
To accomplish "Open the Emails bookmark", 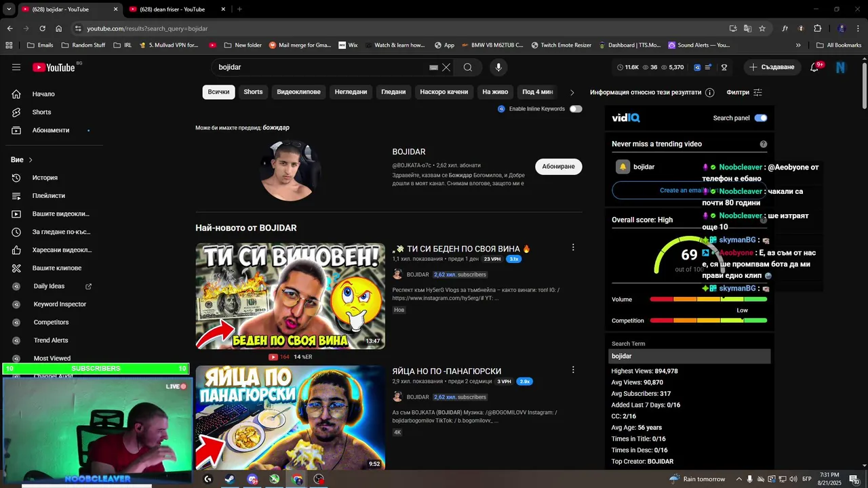I will tap(40, 45).
